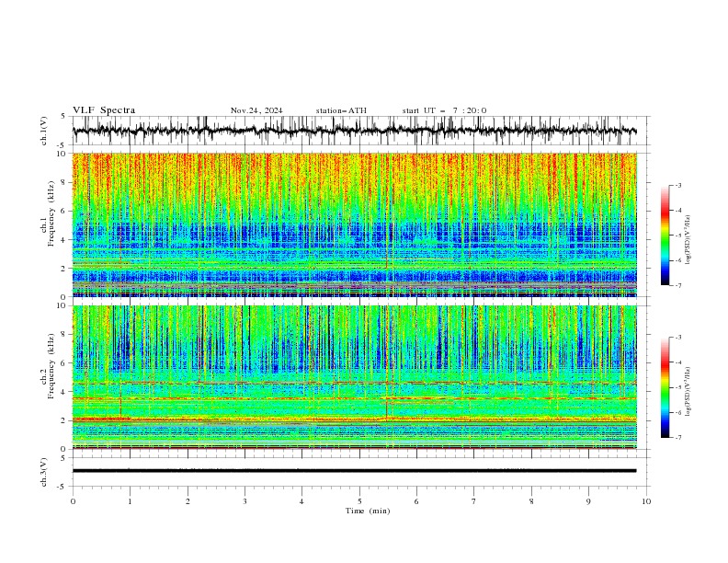Click the 'VLF Spectra' title text
This screenshot has height=563, width=728.
[x=104, y=110]
